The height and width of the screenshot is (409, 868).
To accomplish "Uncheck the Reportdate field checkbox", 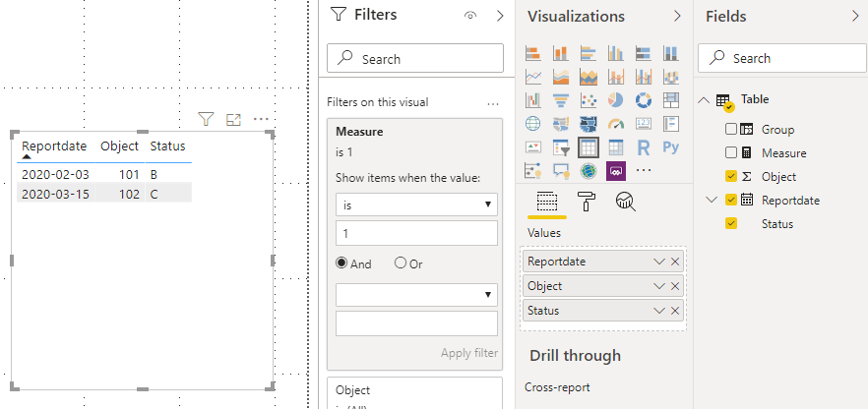I will tap(730, 201).
